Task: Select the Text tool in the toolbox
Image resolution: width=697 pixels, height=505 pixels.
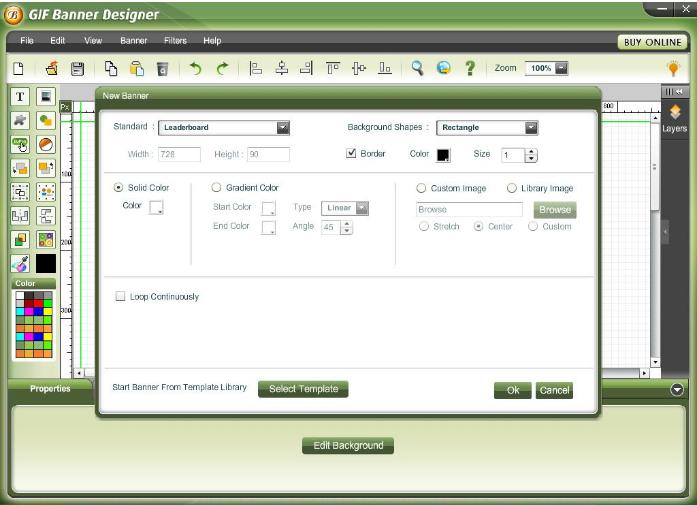Action: [20, 97]
